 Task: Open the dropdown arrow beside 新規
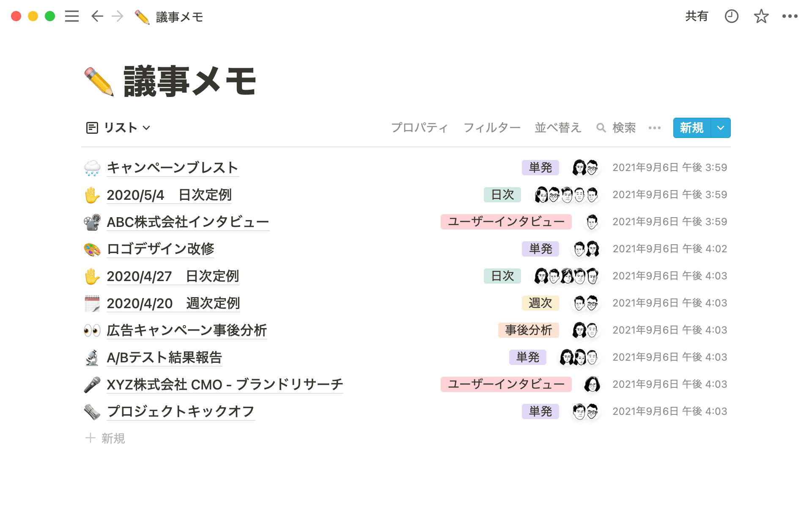tap(721, 128)
